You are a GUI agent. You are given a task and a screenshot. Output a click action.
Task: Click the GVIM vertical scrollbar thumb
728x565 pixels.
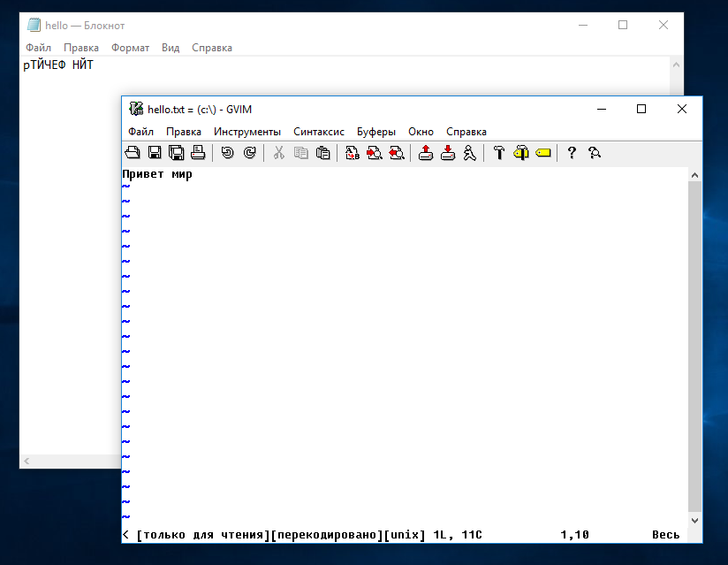pyautogui.click(x=694, y=347)
